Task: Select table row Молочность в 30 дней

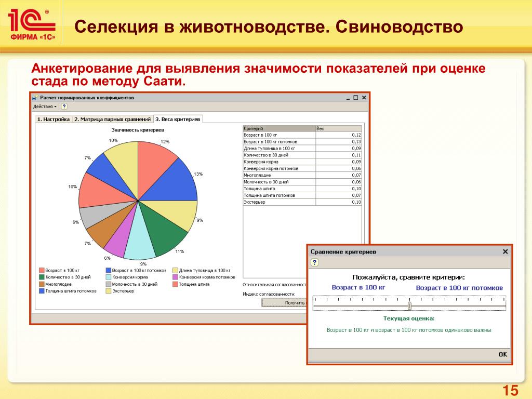Action: (302, 182)
